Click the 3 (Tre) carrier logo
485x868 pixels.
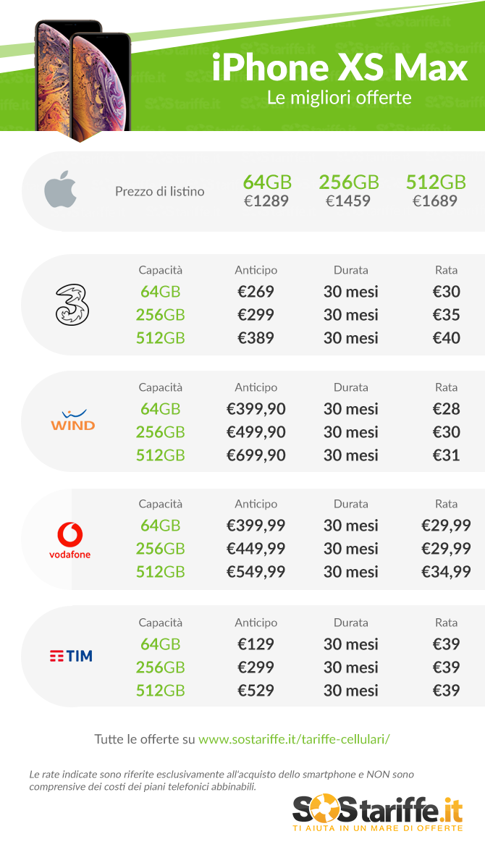point(72,305)
